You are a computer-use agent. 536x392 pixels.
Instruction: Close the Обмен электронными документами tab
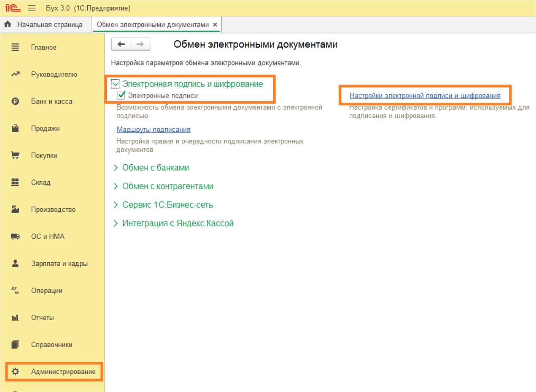[x=215, y=25]
